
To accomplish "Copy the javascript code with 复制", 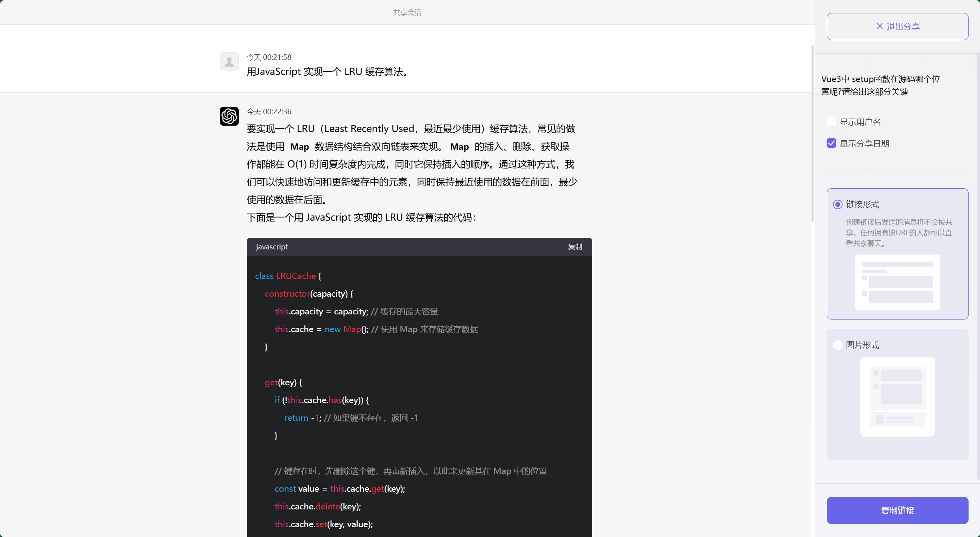I will [574, 247].
